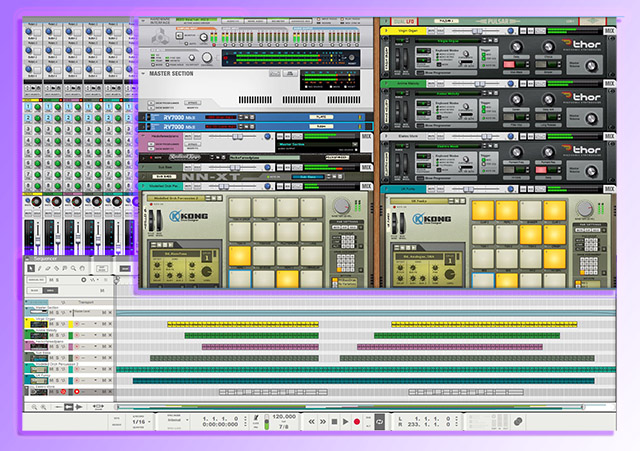Click the red Record button in transport
This screenshot has height=451, width=640.
point(356,422)
